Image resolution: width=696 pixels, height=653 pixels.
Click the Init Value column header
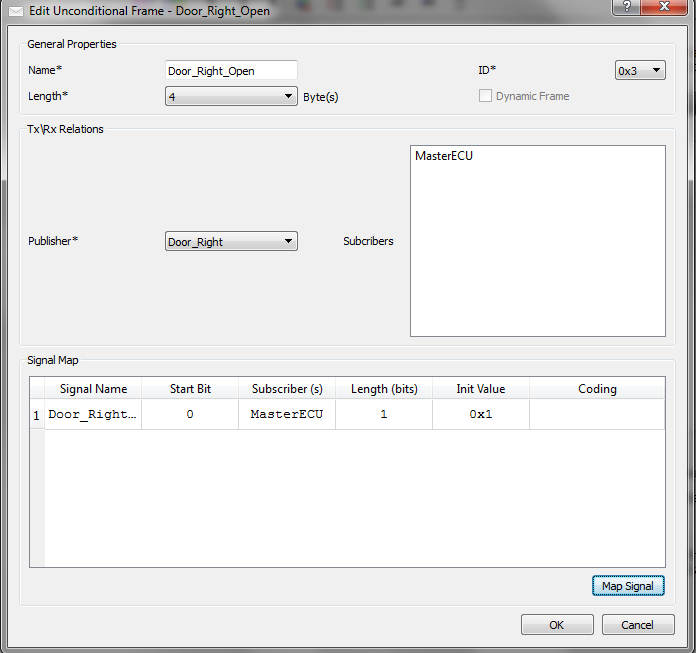481,389
